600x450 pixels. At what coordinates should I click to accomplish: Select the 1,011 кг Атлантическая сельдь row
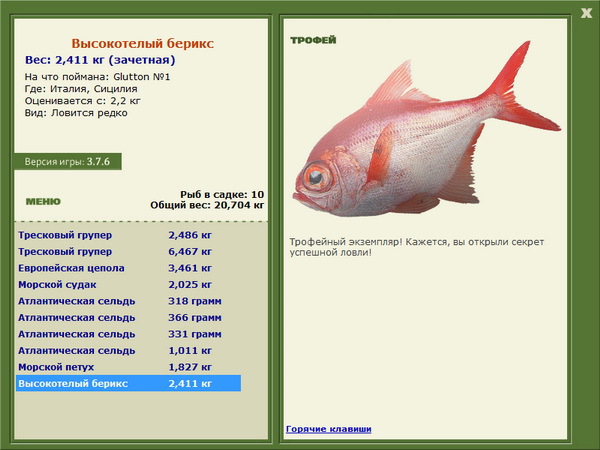point(129,351)
